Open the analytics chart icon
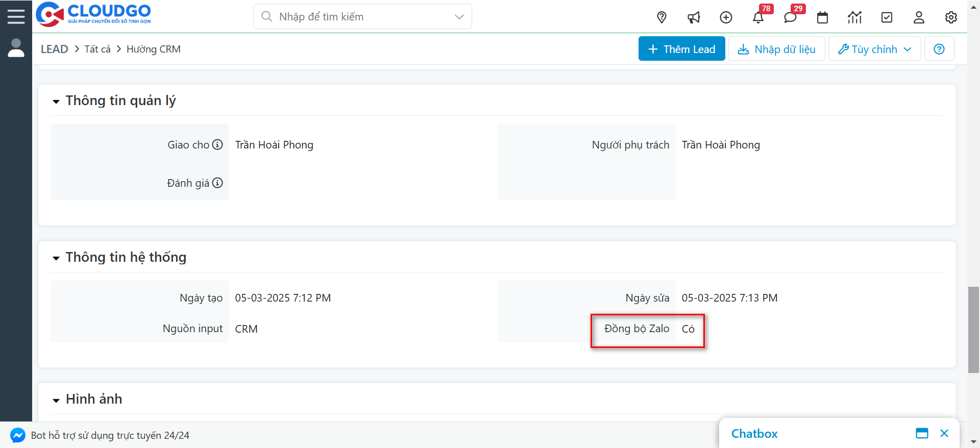 point(854,17)
